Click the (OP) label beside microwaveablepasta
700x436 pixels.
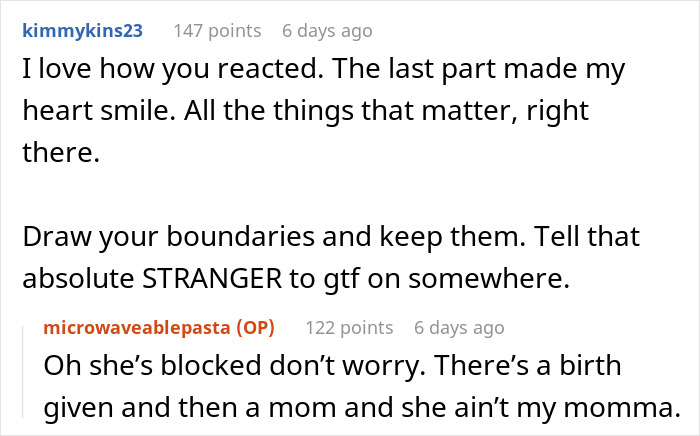[x=251, y=328]
